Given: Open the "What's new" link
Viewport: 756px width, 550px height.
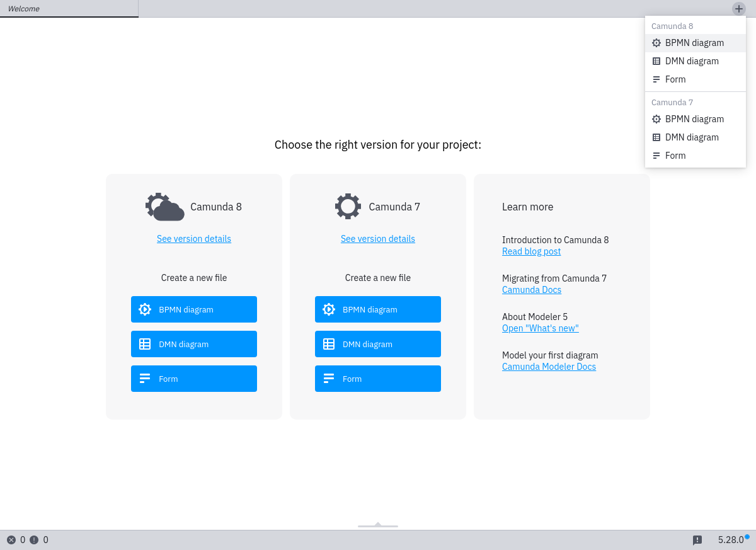Looking at the screenshot, I should tap(541, 328).
